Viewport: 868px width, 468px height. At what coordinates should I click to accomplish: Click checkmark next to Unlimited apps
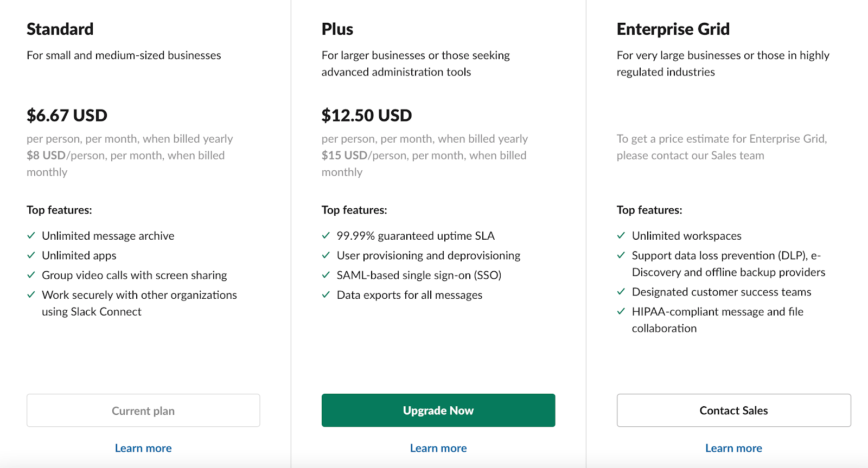(31, 255)
